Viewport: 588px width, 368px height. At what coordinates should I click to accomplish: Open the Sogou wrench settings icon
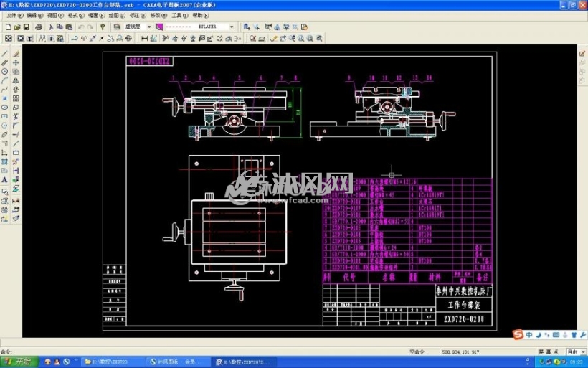(583, 334)
